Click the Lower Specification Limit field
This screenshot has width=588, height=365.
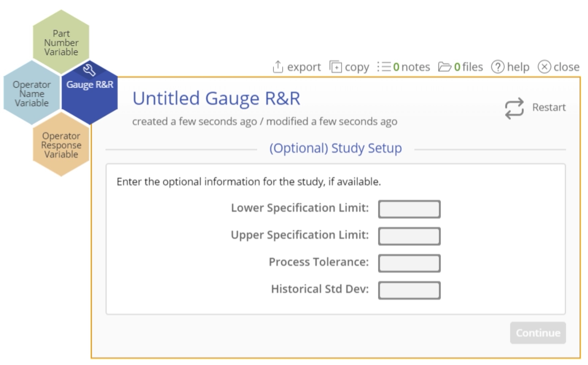409,209
